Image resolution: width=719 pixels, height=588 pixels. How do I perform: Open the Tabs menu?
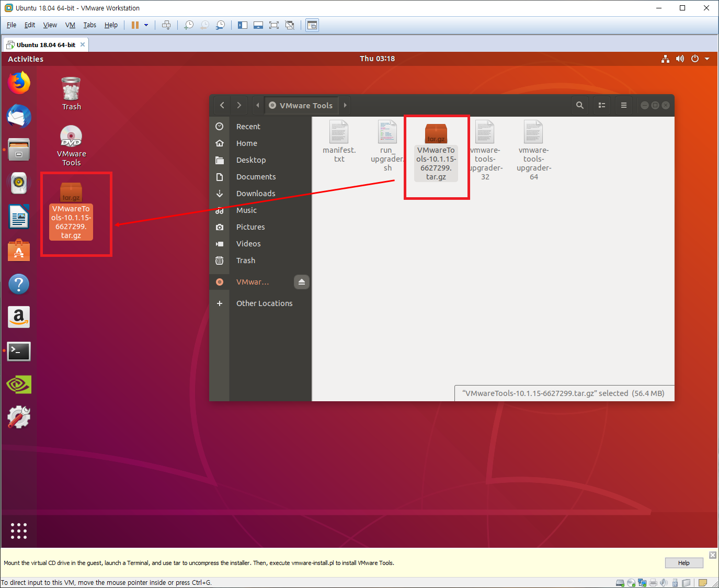(x=90, y=25)
